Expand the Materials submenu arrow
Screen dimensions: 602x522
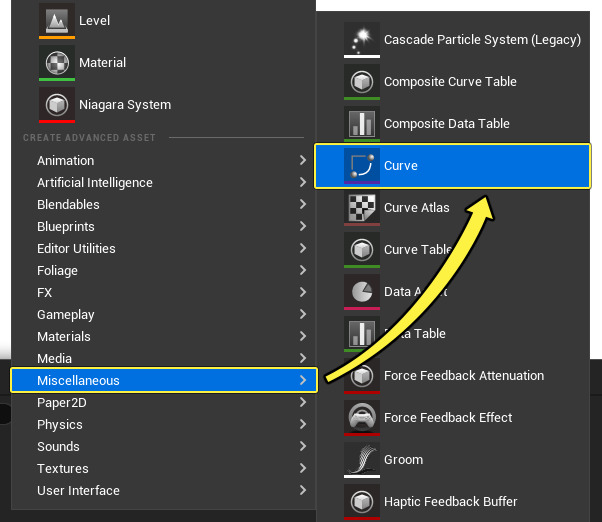303,336
